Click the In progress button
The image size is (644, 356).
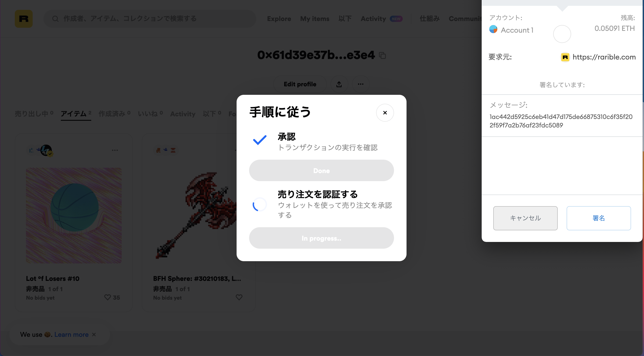point(321,238)
